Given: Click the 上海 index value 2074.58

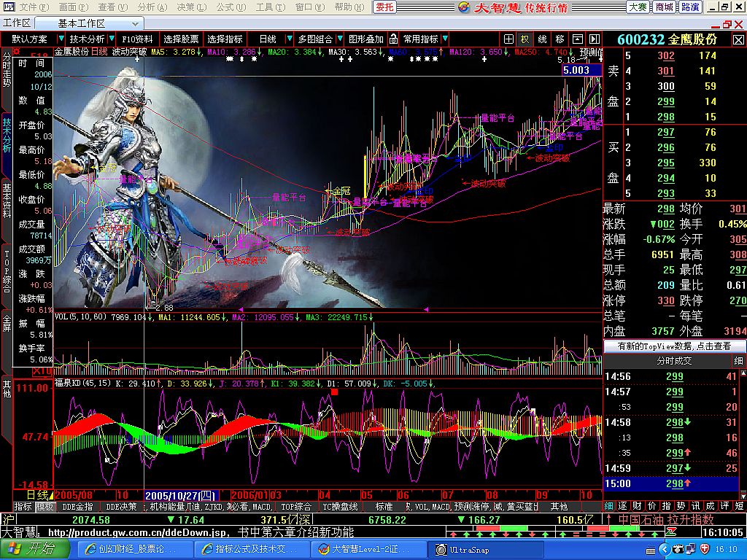Looking at the screenshot, I should [90, 519].
